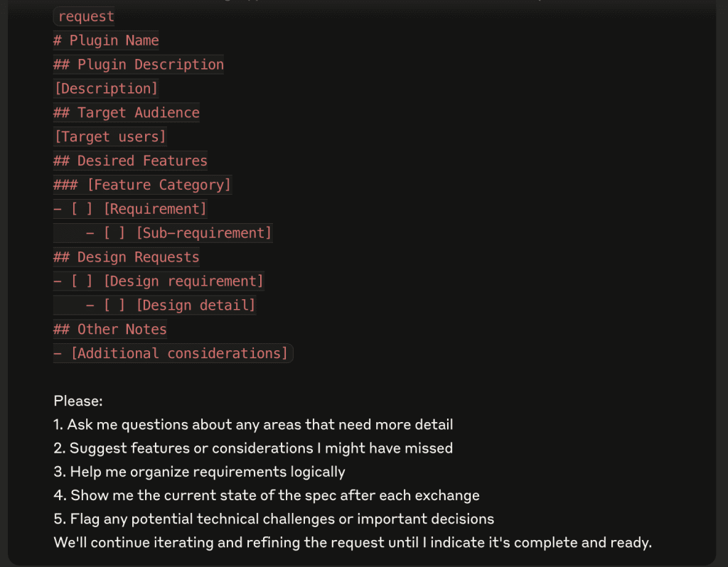The width and height of the screenshot is (728, 567).
Task: Click the '[Additional considerations]' placeholder
Action: pyautogui.click(x=180, y=354)
